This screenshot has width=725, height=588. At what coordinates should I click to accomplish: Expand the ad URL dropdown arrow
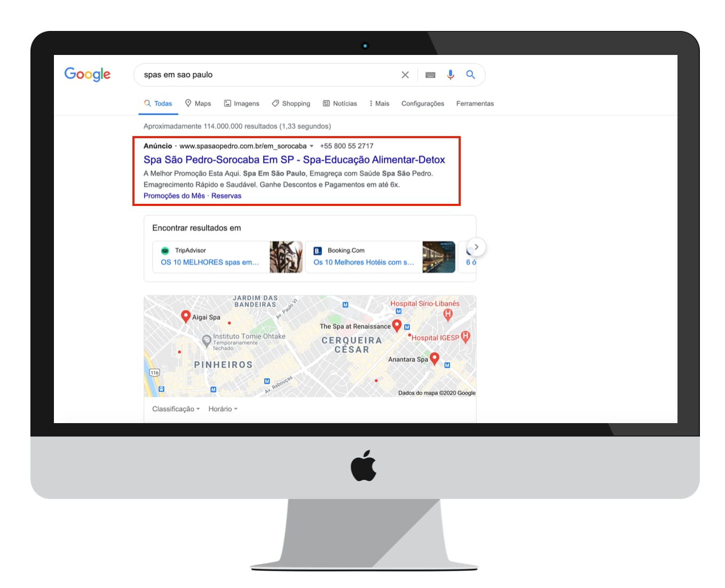312,146
